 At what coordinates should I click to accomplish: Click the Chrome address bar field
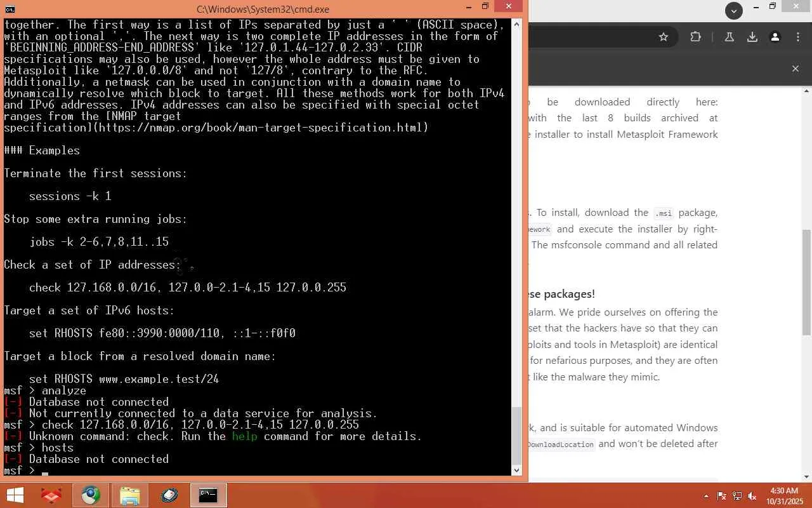[601, 37]
